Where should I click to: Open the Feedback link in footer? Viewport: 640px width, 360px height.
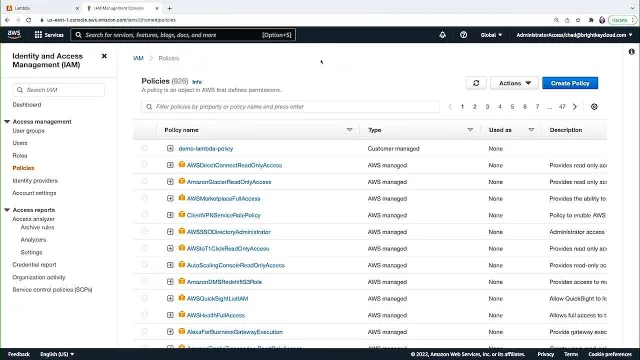(x=19, y=354)
